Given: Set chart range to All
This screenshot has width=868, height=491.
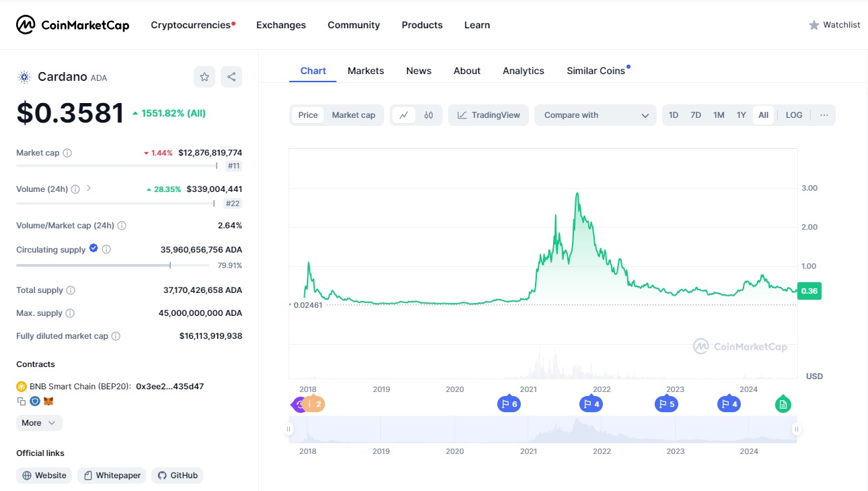Looking at the screenshot, I should tap(763, 115).
